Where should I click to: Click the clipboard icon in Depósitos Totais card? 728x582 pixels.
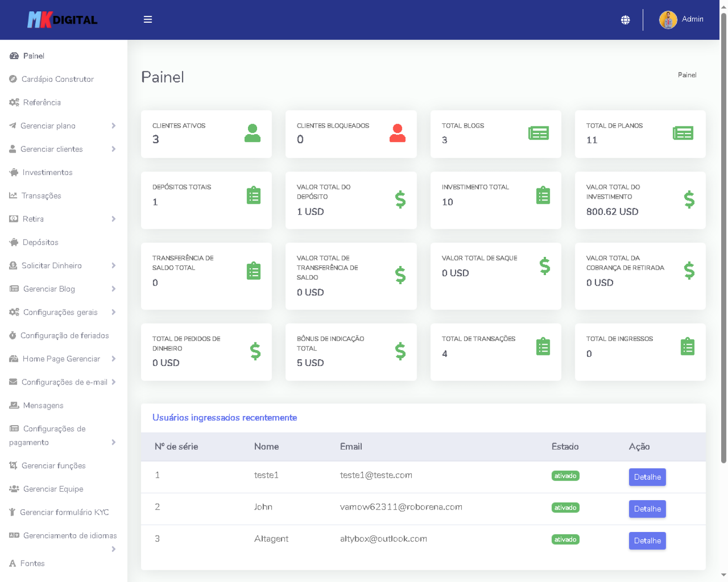pos(253,196)
